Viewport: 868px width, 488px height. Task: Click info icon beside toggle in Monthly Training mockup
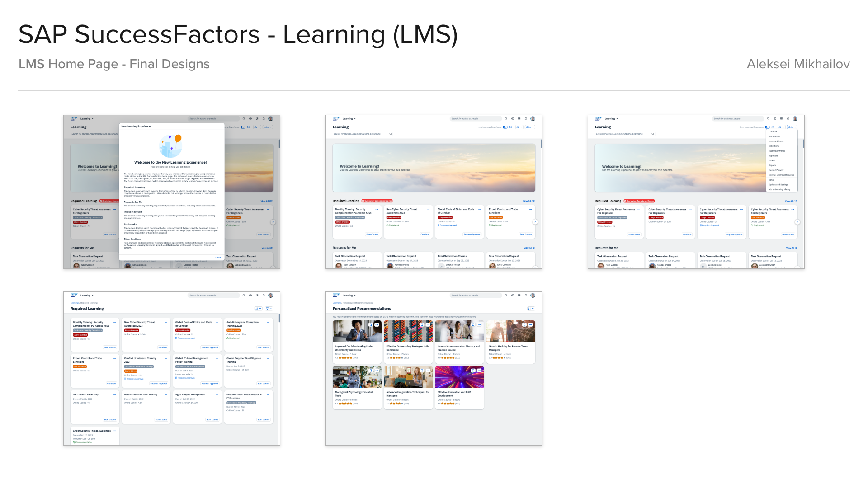point(510,127)
